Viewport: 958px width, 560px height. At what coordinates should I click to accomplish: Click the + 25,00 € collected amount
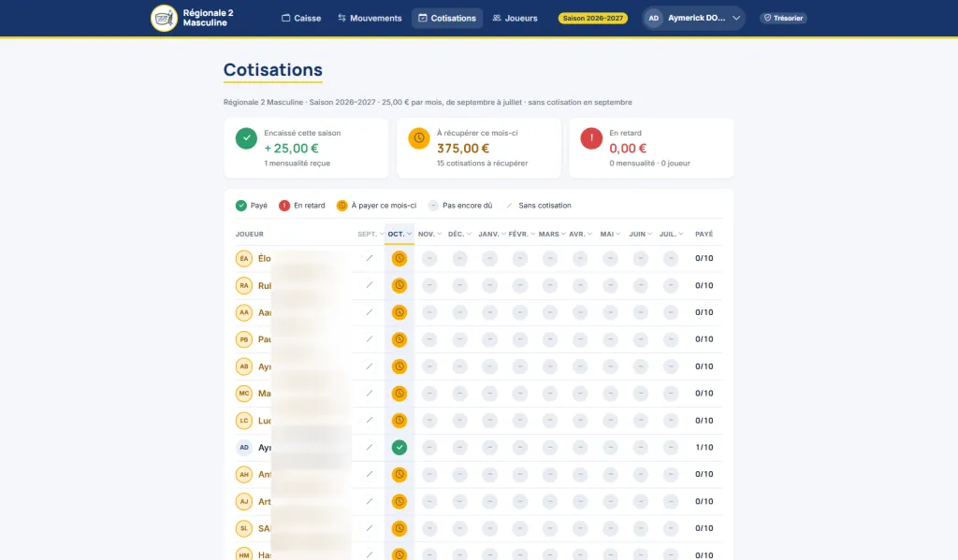click(x=291, y=149)
